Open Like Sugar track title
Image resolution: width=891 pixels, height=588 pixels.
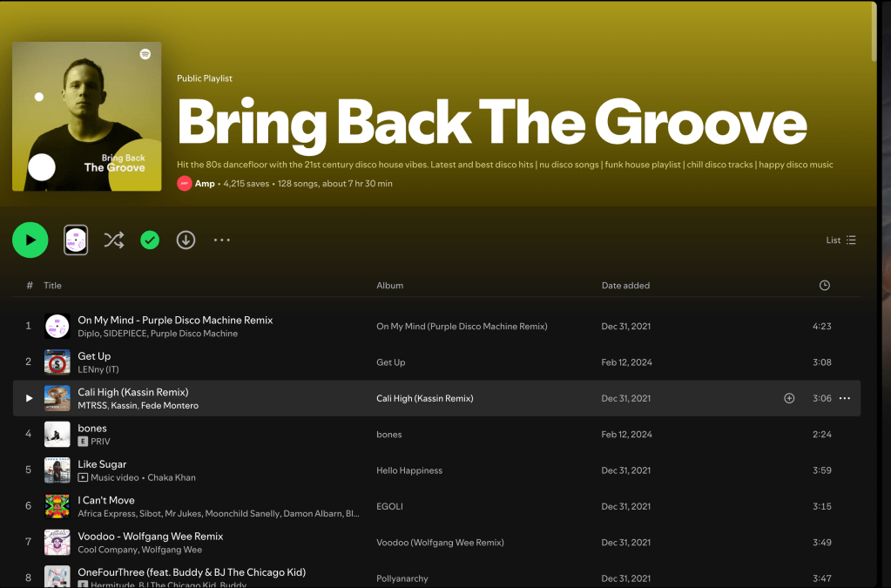point(102,464)
